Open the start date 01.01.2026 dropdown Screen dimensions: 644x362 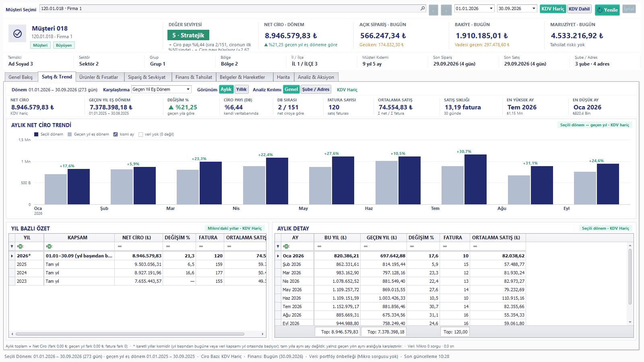[491, 8]
